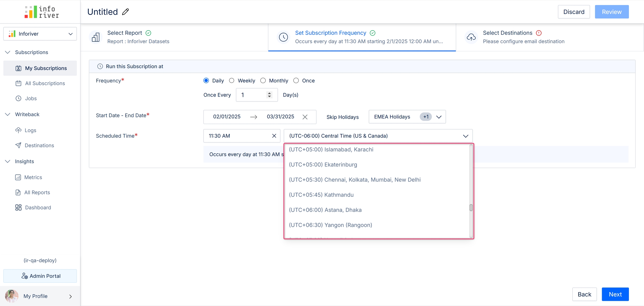Choose the UTC+05:30 Chennai, Kolkata time zone
The image size is (644, 306).
click(354, 180)
